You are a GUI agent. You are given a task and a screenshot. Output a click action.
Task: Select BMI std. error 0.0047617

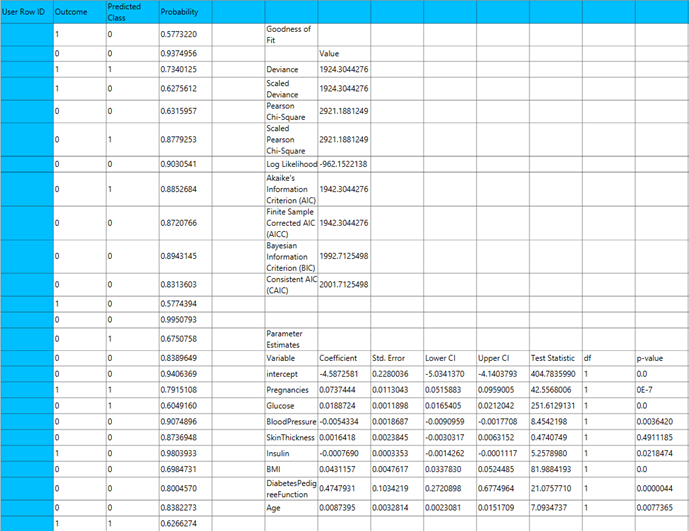click(x=397, y=469)
